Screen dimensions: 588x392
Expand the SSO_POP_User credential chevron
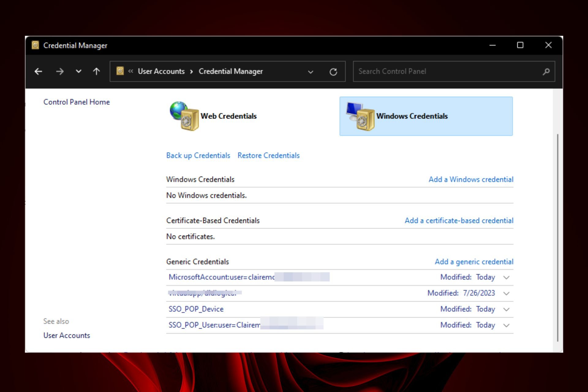507,325
